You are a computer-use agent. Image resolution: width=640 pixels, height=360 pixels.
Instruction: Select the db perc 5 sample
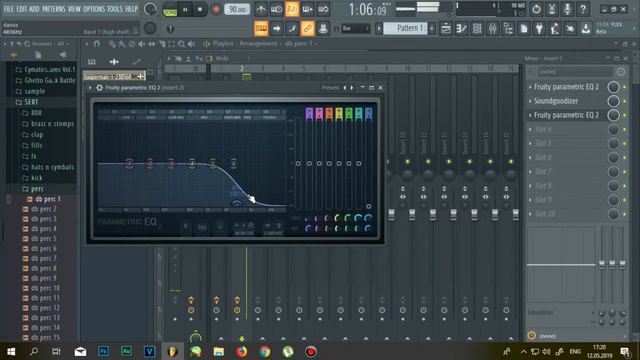[x=39, y=239]
